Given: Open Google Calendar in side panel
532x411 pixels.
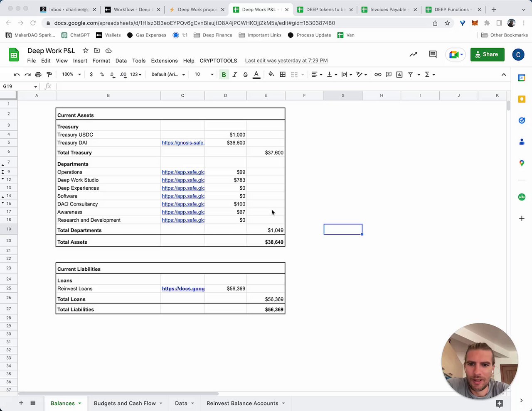Looking at the screenshot, I should click(522, 78).
